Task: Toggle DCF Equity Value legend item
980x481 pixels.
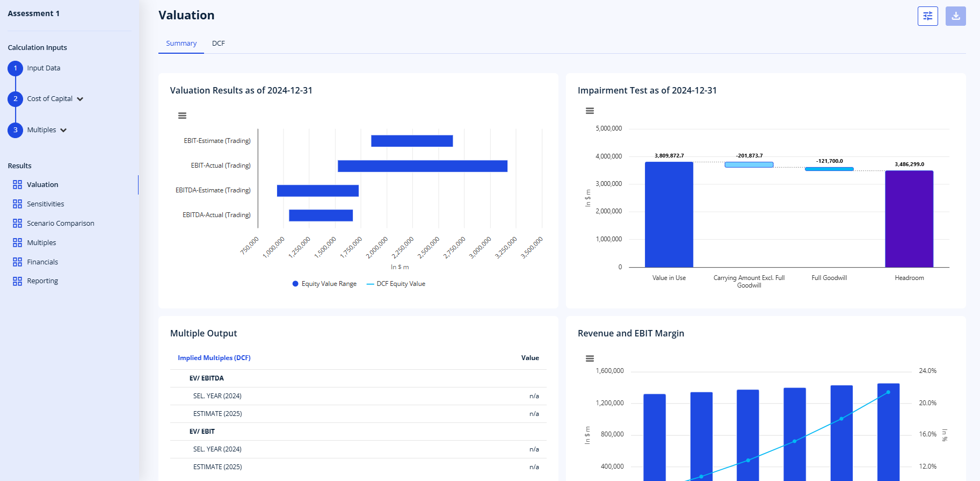Action: coord(396,284)
